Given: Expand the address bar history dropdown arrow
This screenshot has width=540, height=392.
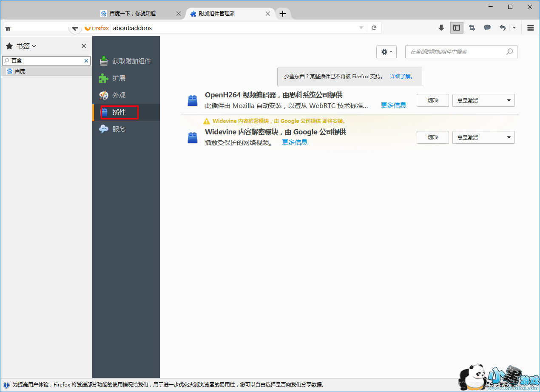Looking at the screenshot, I should pos(361,28).
